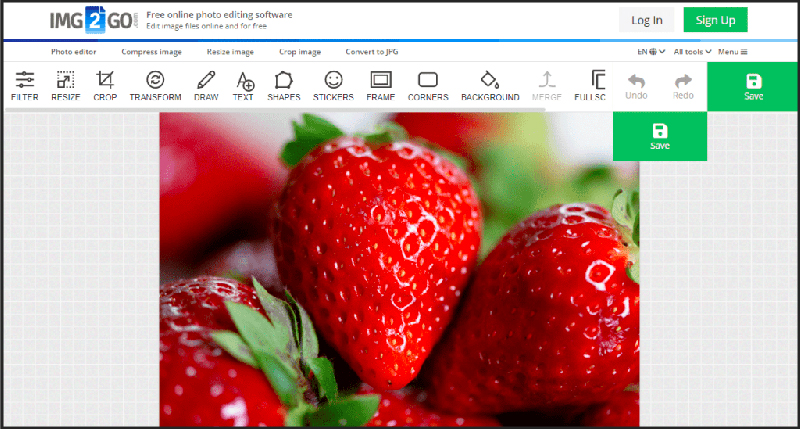Open the Corners tool
The image size is (800, 429).
(428, 86)
